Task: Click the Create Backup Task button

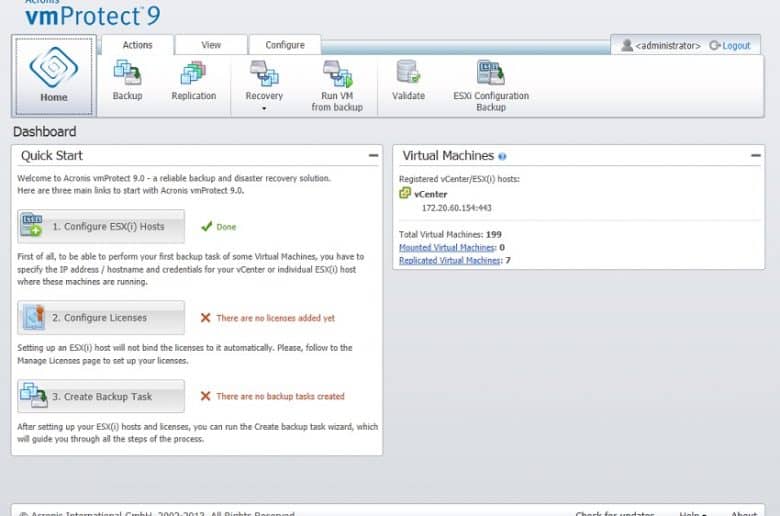Action: click(x=101, y=396)
